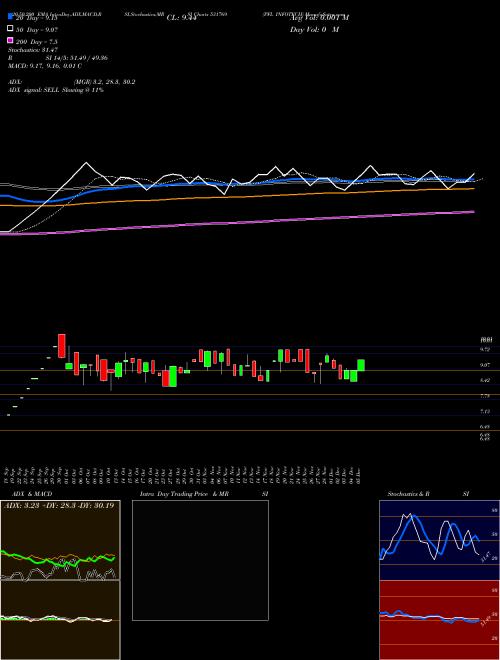500x660 pixels.
Task: Click the 'MACD: 9.17, 9.16, 0.01 C' line
Action: [45, 66]
